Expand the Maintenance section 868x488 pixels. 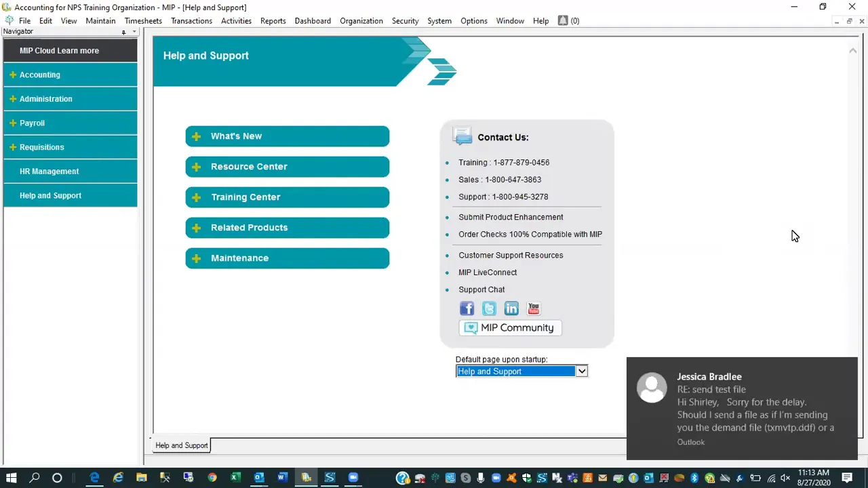coord(288,258)
